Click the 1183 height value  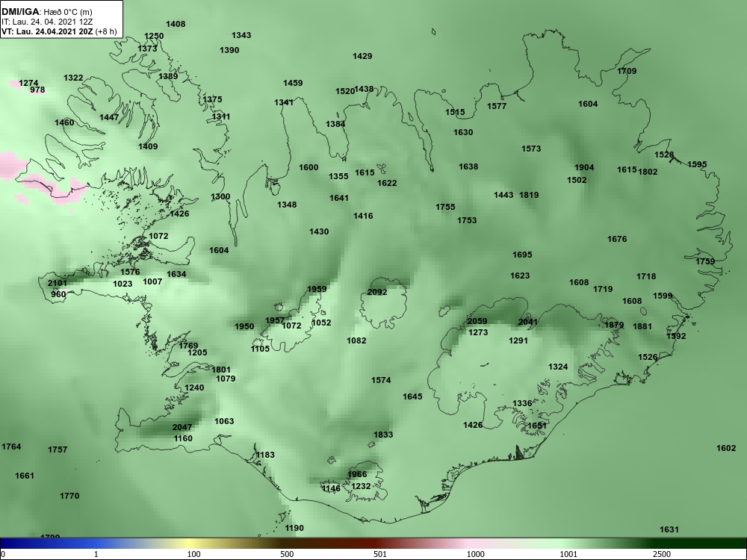pos(265,455)
